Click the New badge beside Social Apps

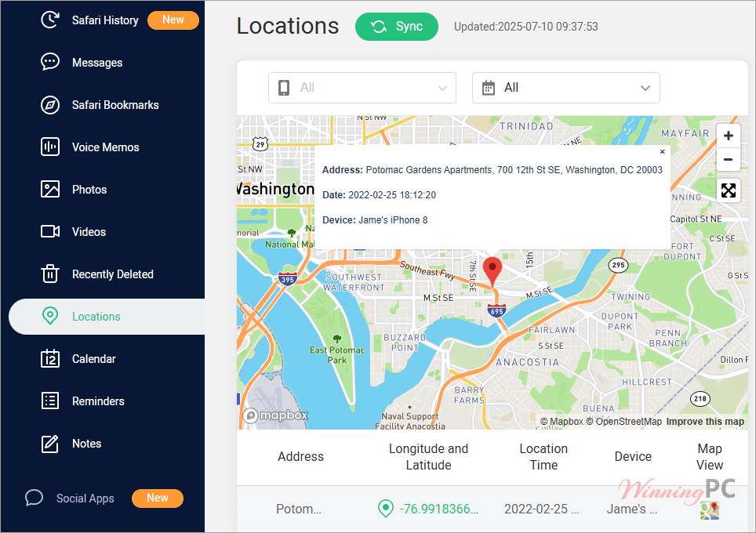(x=158, y=499)
